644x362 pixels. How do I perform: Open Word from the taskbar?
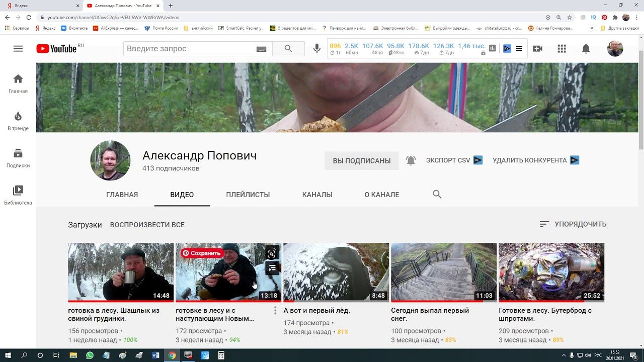tap(155, 355)
